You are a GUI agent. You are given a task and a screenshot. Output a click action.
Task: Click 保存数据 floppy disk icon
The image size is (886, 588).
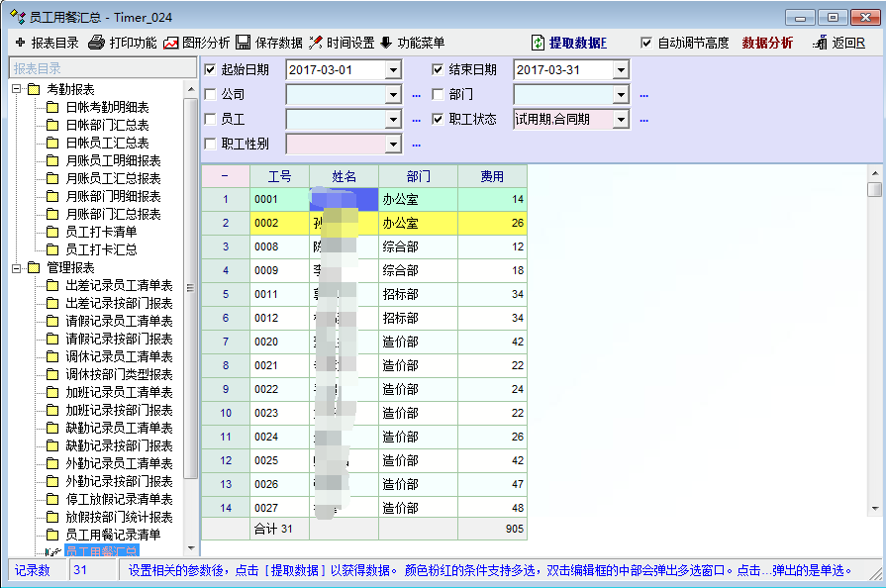[x=243, y=43]
